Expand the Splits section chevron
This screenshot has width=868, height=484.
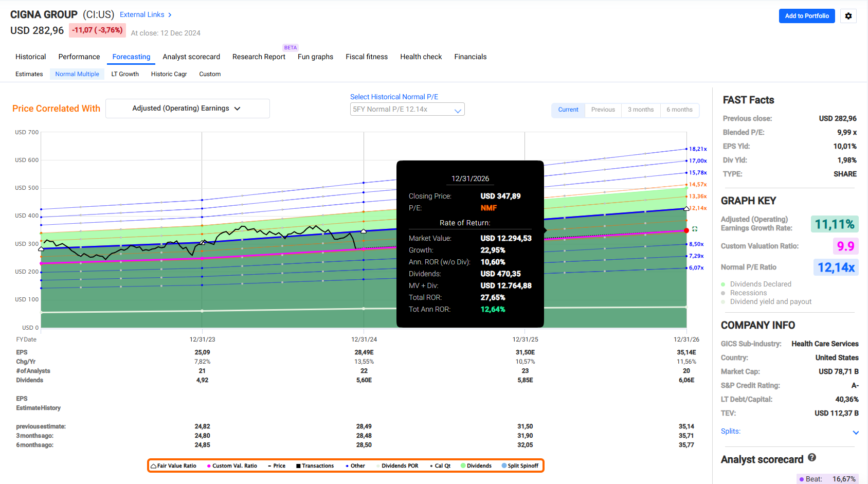856,432
